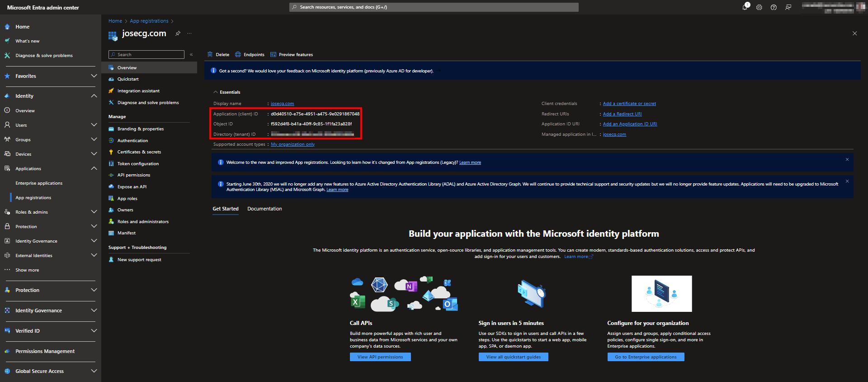This screenshot has height=382, width=868.
Task: Open Certificates & secrets menu item
Action: click(139, 152)
